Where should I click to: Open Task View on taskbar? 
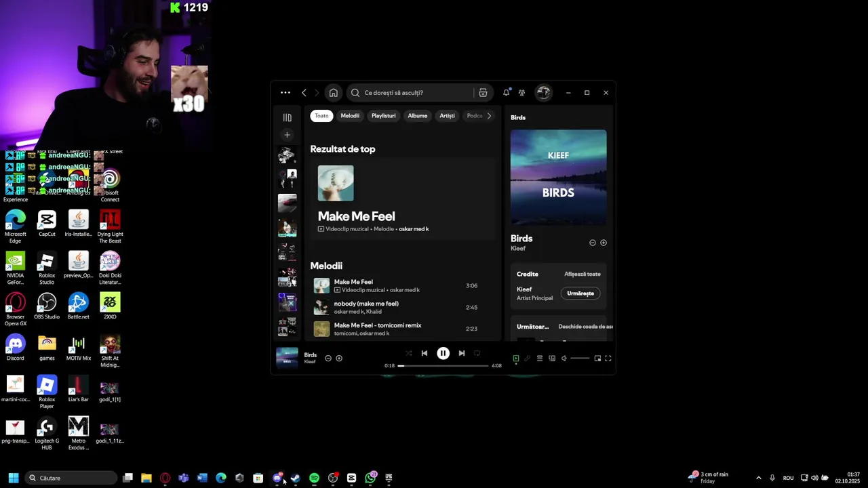tap(127, 478)
